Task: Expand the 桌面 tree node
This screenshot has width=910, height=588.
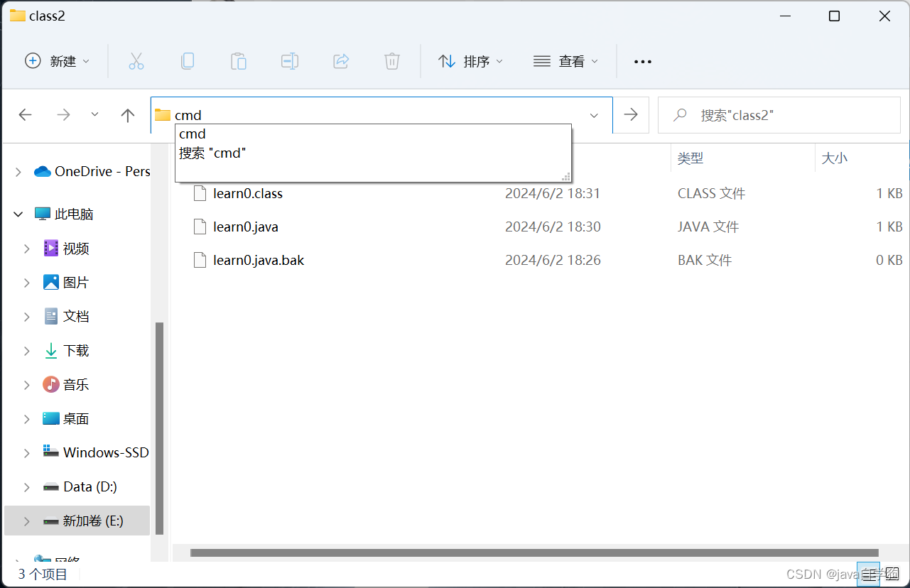Action: [27, 418]
